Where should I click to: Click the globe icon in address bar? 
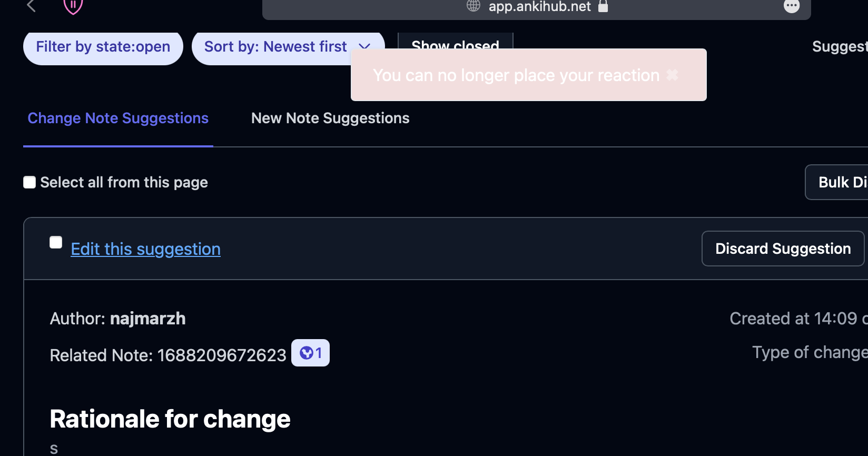[474, 6]
